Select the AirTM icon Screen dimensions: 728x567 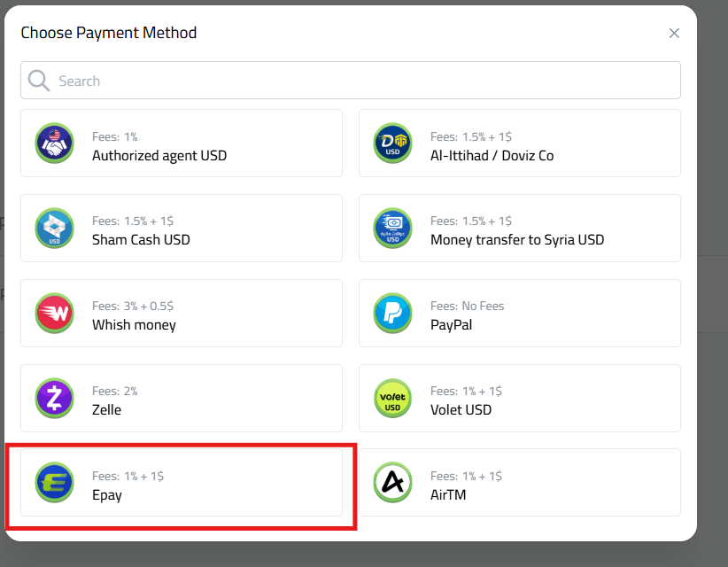click(392, 483)
